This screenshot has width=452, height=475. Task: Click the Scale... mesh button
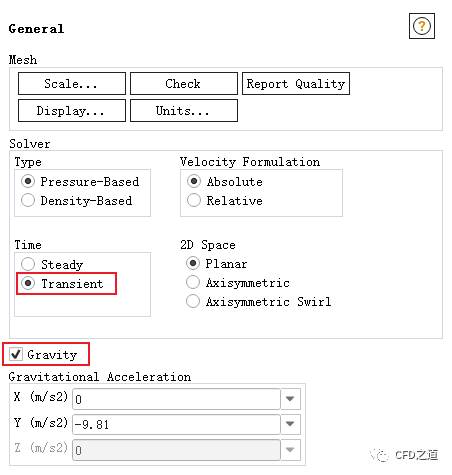point(72,84)
